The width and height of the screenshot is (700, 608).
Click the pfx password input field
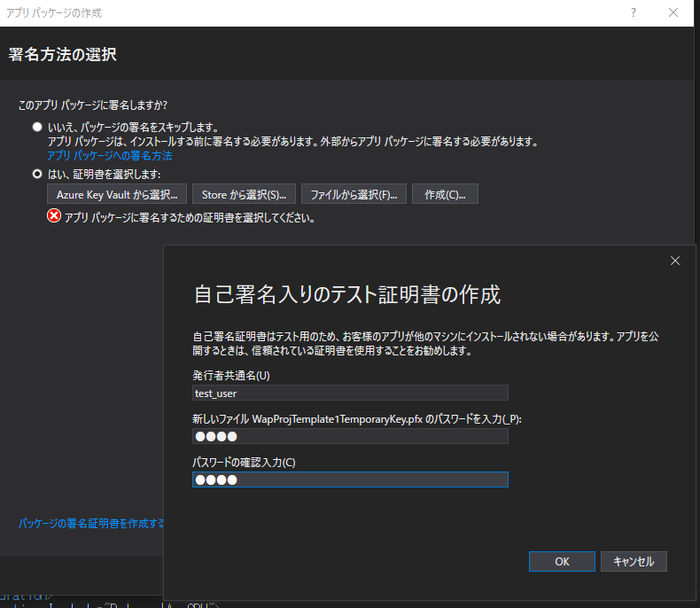(350, 436)
